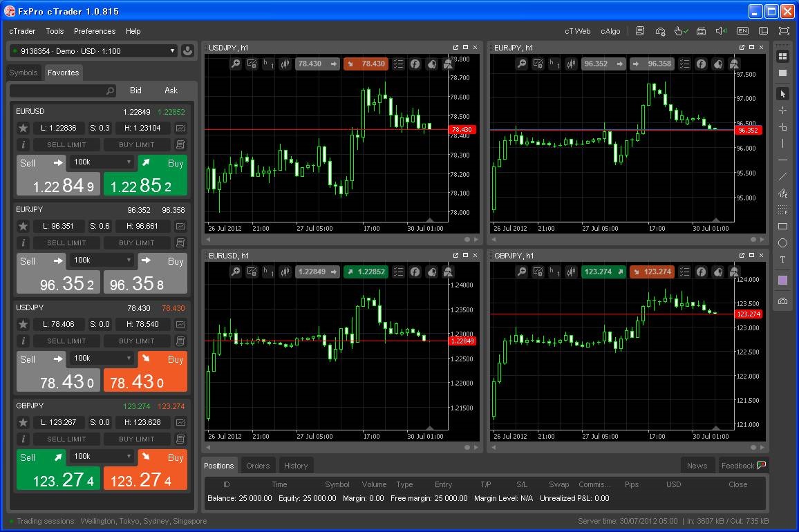The image size is (799, 532).
Task: Click GBPJPY SELL LIMIT button
Action: click(x=67, y=439)
